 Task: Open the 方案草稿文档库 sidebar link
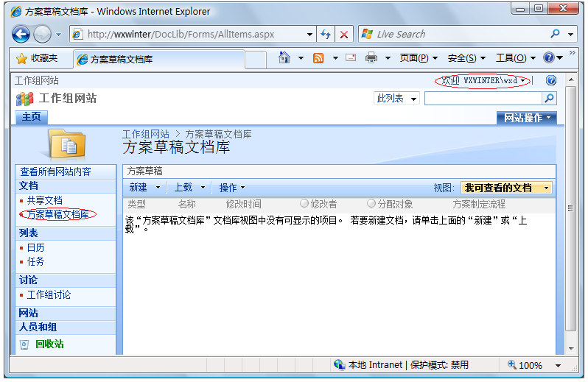point(58,214)
